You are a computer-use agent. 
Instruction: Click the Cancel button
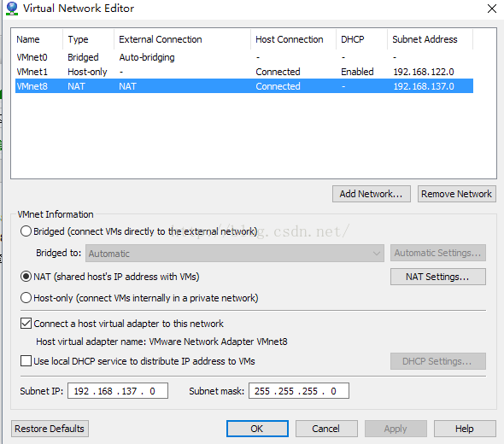point(326,429)
